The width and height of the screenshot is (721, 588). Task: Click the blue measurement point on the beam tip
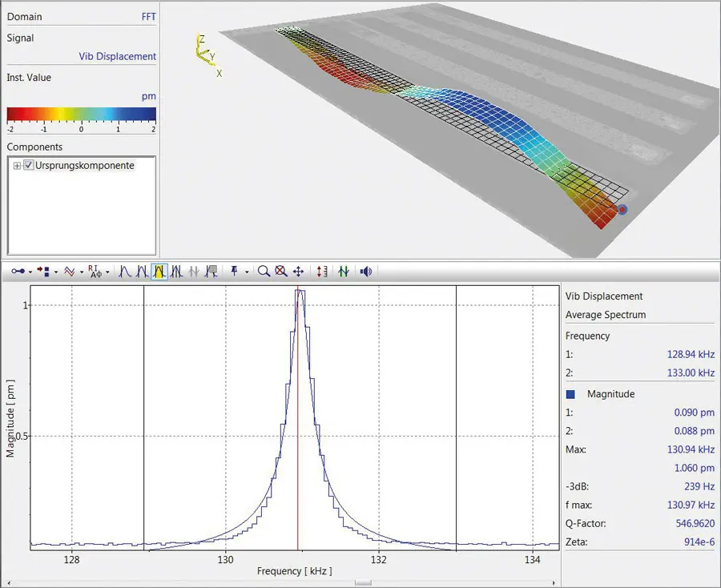(622, 210)
